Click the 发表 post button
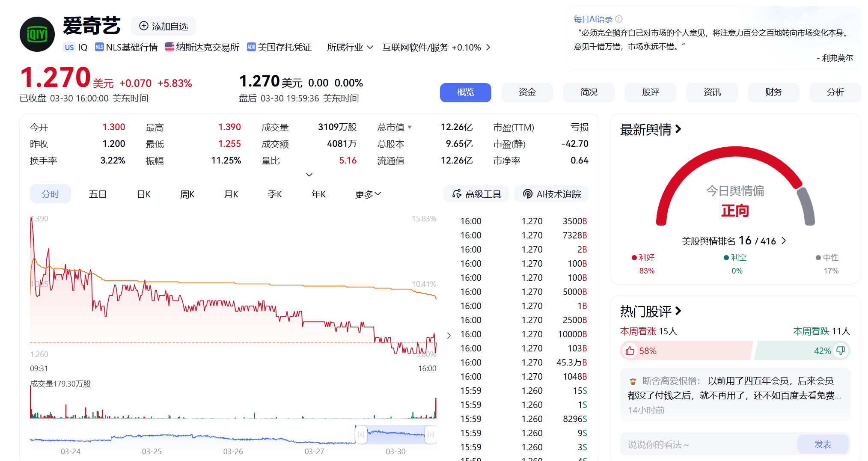868x461 pixels. [x=823, y=444]
